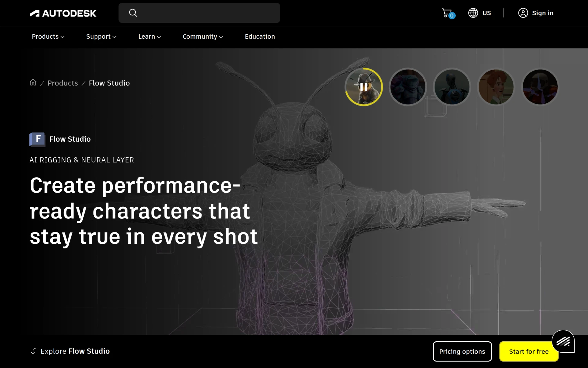Image resolution: width=588 pixels, height=368 pixels.
Task: Pause the hero video carousel
Action: click(364, 87)
